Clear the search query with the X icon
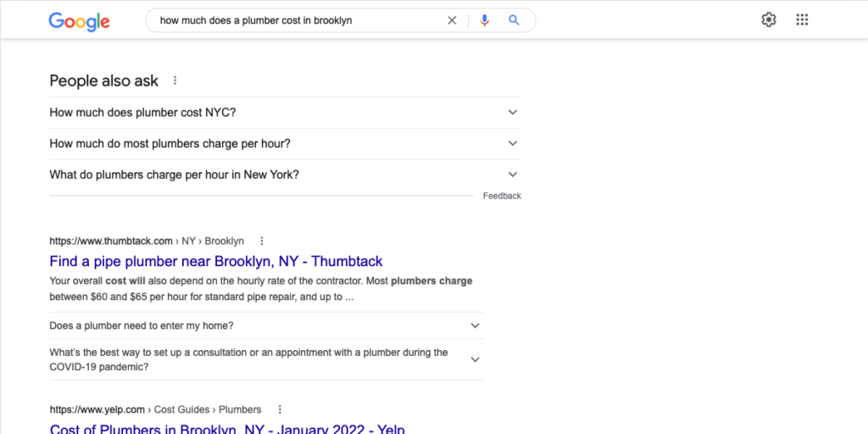Image resolution: width=868 pixels, height=434 pixels. pyautogui.click(x=452, y=20)
